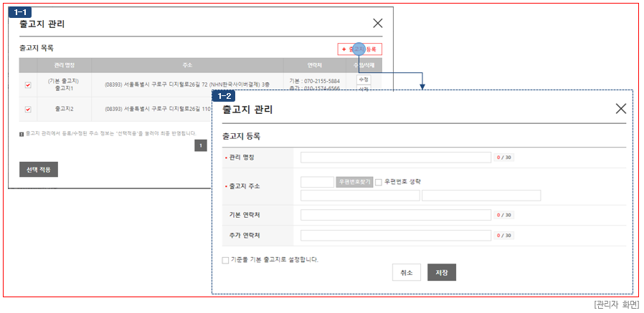Check 기준몰 기본 출고지로 설정합니다 checkbox
The height and width of the screenshot is (313, 644).
[x=225, y=261]
